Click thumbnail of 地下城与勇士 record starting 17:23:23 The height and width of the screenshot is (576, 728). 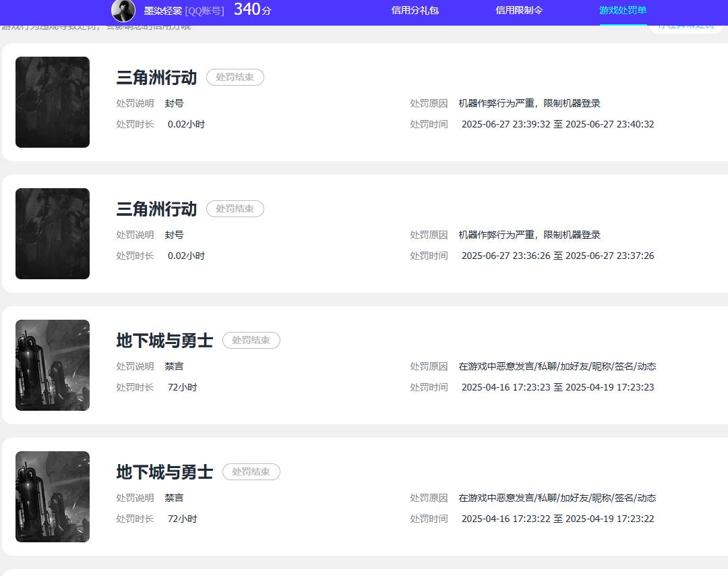click(x=53, y=365)
